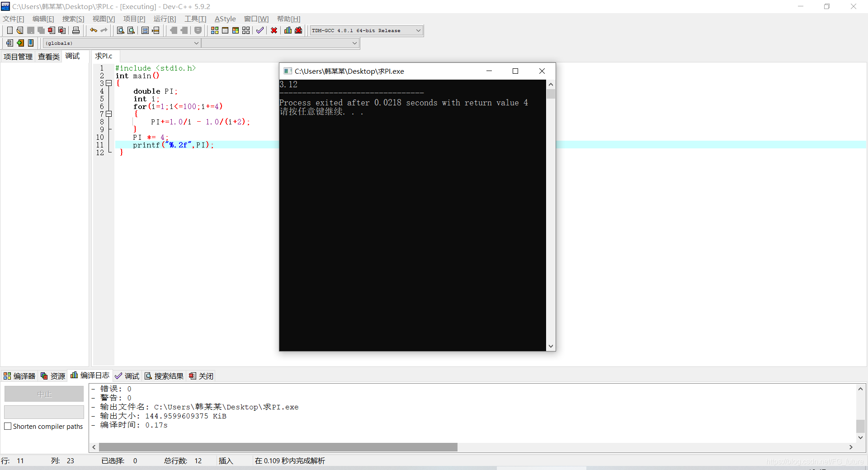The image size is (868, 470).
Task: Click the Goto line toolbar icon
Action: pos(156,30)
